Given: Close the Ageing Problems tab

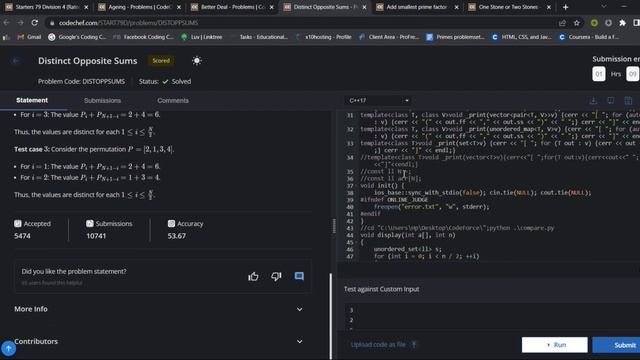Looking at the screenshot, I should point(179,7).
